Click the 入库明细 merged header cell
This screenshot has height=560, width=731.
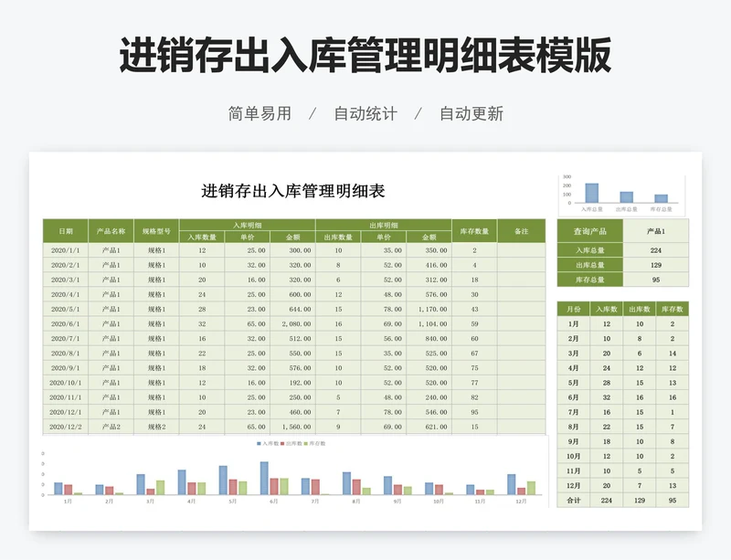(247, 225)
